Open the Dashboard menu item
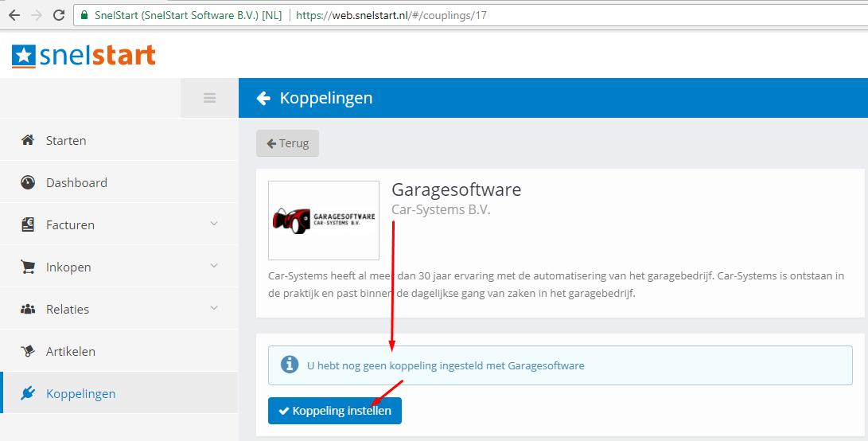Screen dimensions: 868x441 pyautogui.click(x=119, y=182)
